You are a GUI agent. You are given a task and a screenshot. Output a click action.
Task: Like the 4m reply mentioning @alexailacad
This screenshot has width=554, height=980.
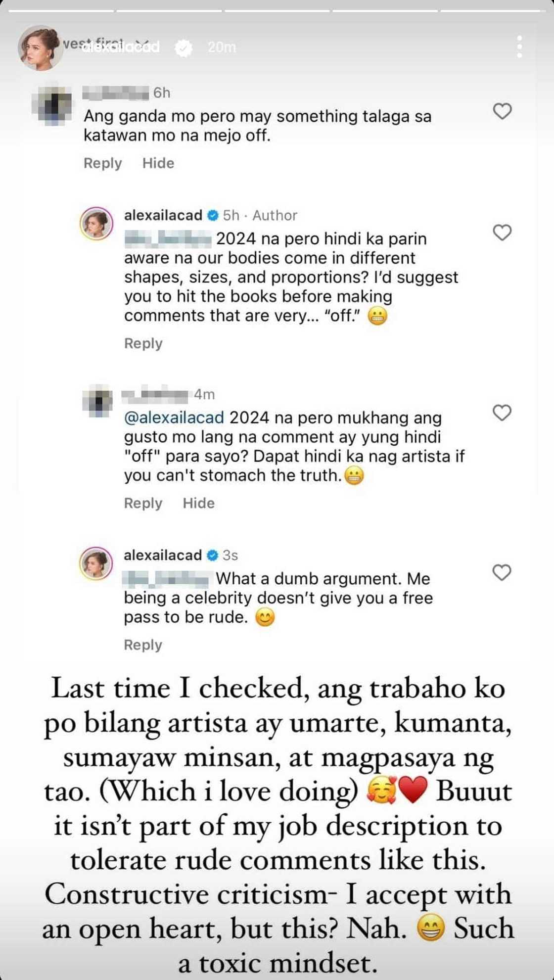click(503, 412)
